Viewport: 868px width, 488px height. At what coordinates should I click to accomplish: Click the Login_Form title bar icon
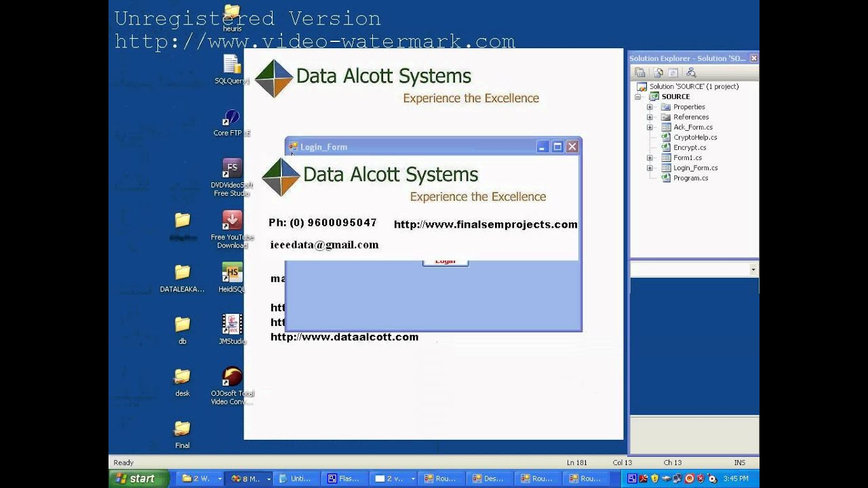point(294,146)
